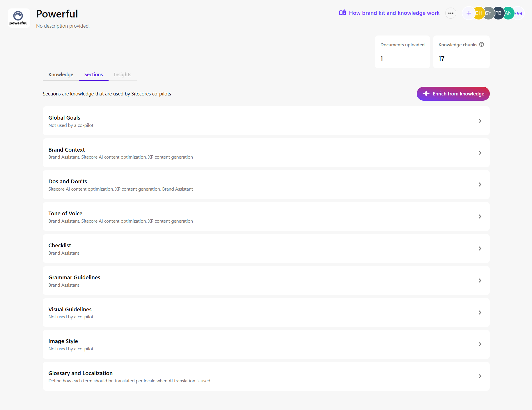Screen dimensions: 532x410
Task: Show the +99 additional members
Action: tap(519, 13)
